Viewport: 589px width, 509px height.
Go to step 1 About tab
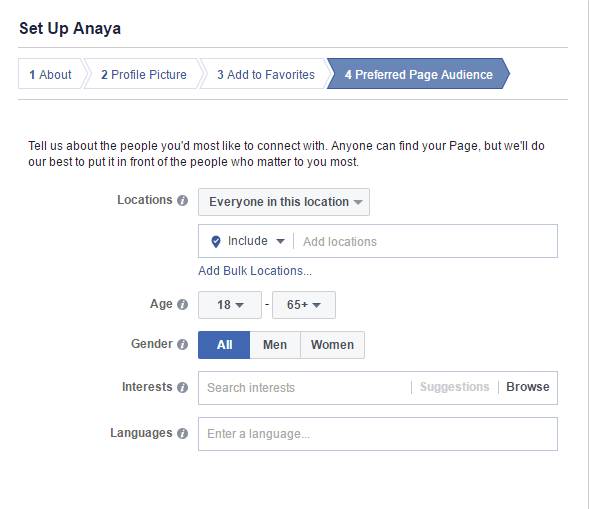[x=50, y=74]
